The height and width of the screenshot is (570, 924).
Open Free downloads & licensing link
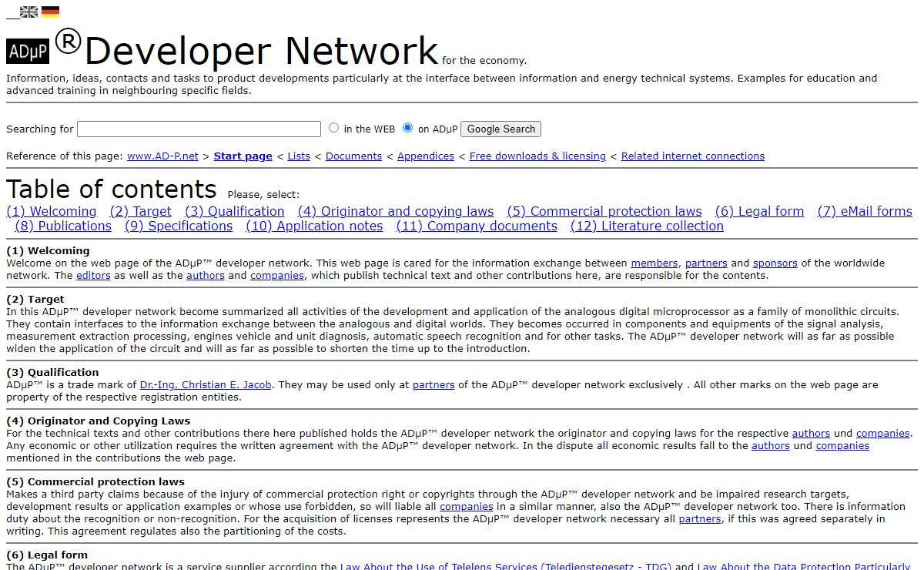pos(537,156)
